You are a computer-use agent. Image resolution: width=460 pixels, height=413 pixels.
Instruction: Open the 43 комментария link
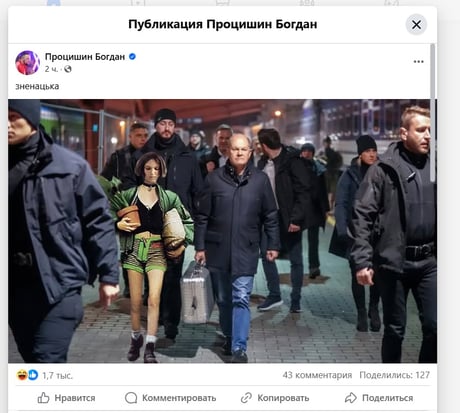click(x=317, y=375)
